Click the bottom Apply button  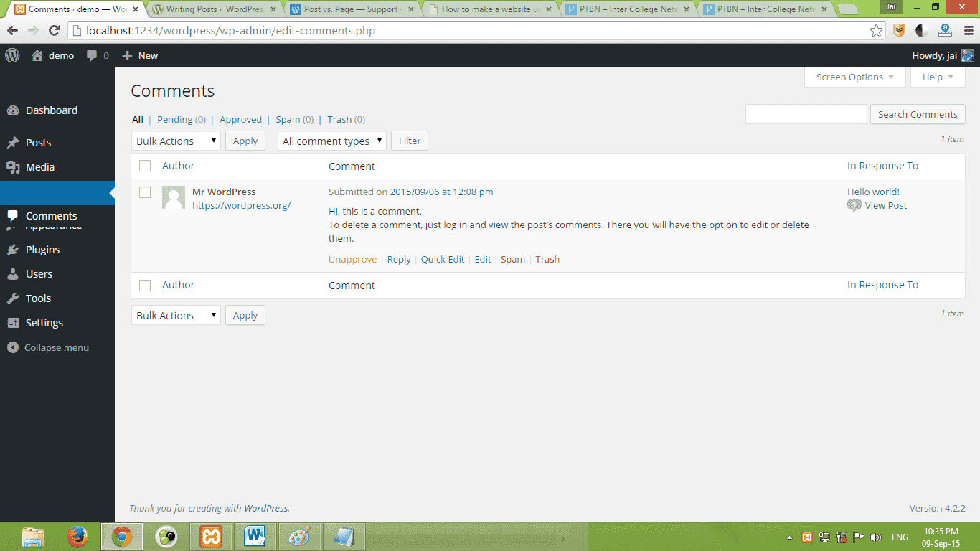[245, 315]
